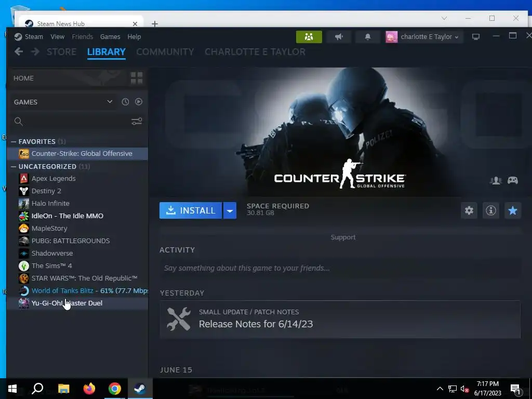
Task: Select Shadowverse in library
Action: (x=77, y=253)
